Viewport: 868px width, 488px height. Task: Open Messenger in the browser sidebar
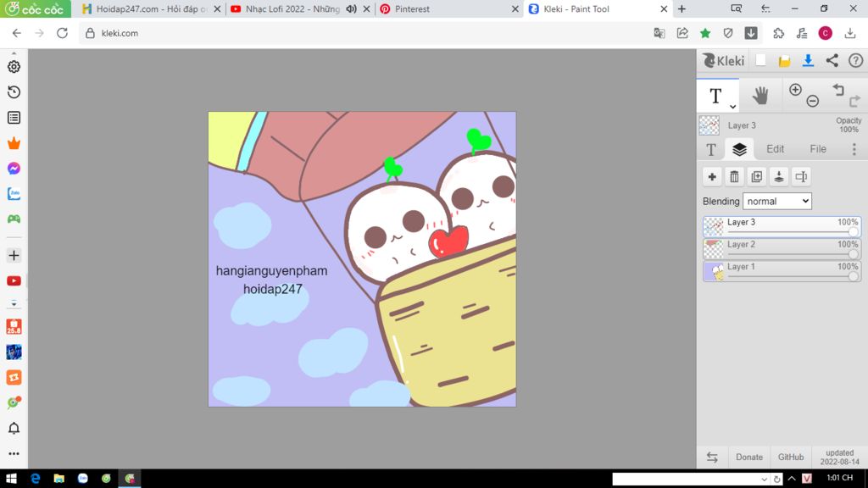14,169
